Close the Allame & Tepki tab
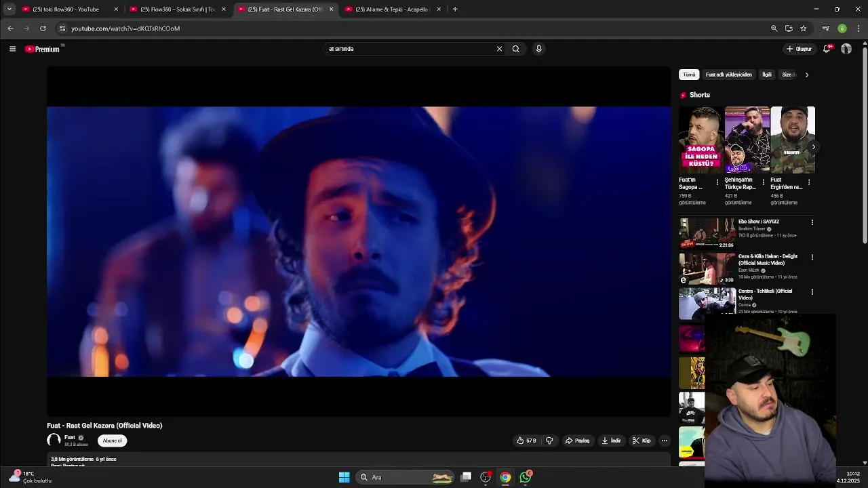The width and height of the screenshot is (868, 488). (x=439, y=9)
